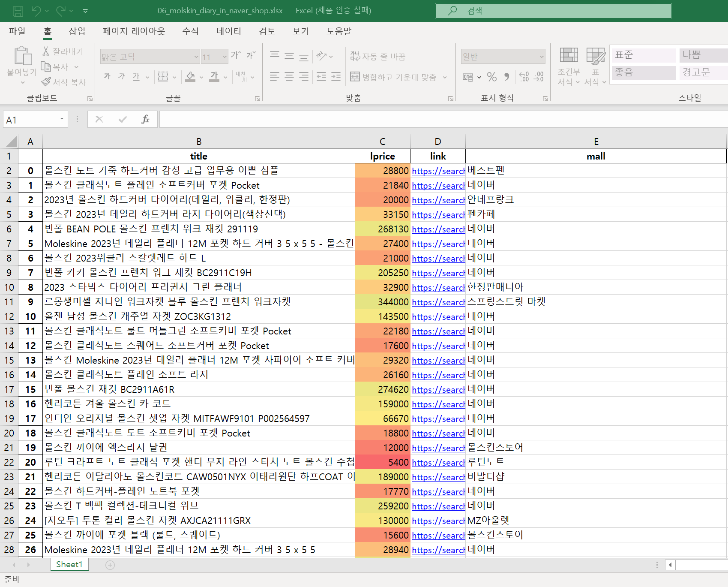Switch to the 삽입 tab
728x587 pixels.
tap(77, 31)
